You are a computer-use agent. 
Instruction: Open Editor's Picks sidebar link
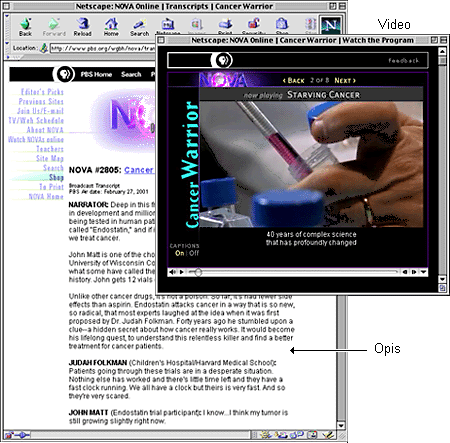coord(42,92)
